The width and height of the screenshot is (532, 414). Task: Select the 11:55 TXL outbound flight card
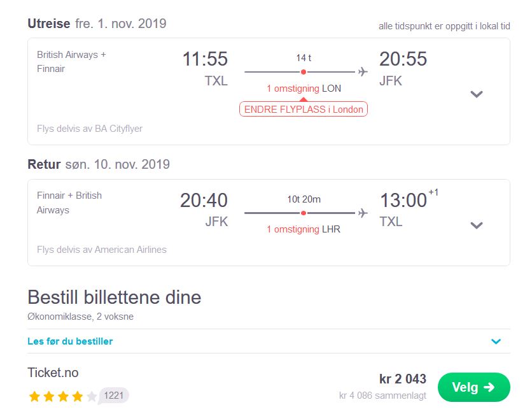click(x=269, y=91)
